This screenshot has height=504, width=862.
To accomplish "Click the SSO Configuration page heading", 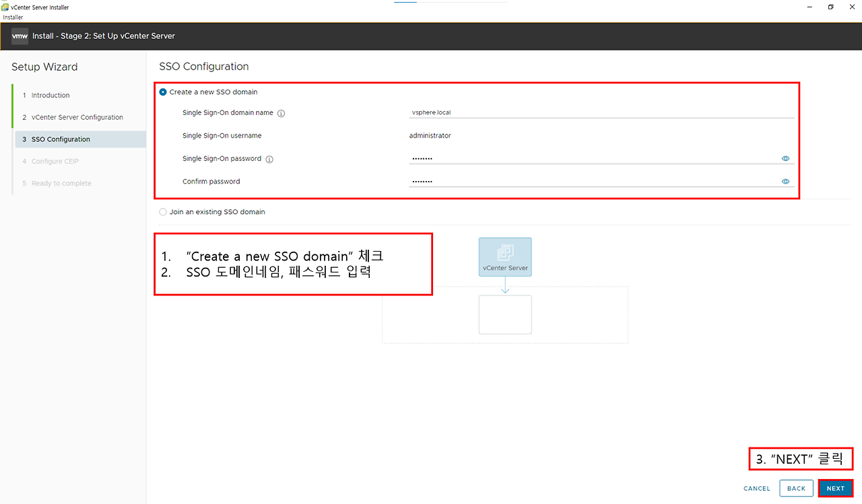I will [204, 67].
